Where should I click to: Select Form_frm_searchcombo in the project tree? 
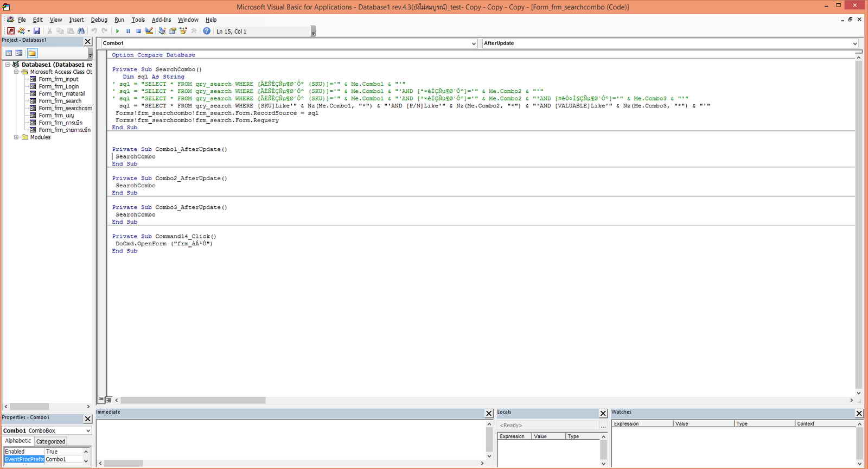point(66,108)
